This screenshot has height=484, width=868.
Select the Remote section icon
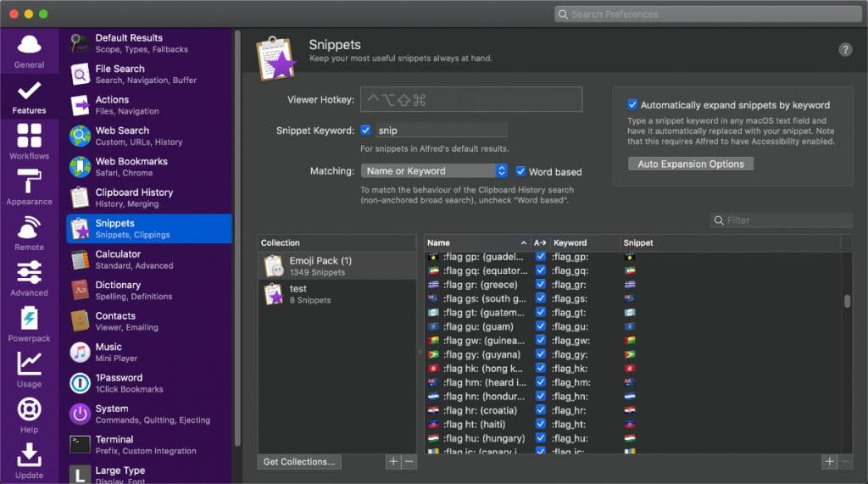click(30, 227)
